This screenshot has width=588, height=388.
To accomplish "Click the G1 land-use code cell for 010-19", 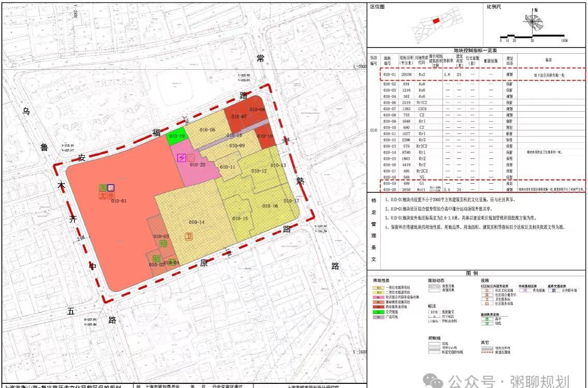I will coord(422,184).
